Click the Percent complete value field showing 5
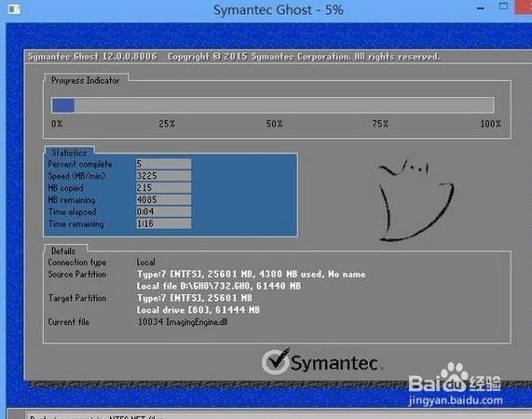The width and height of the screenshot is (532, 419). click(164, 164)
